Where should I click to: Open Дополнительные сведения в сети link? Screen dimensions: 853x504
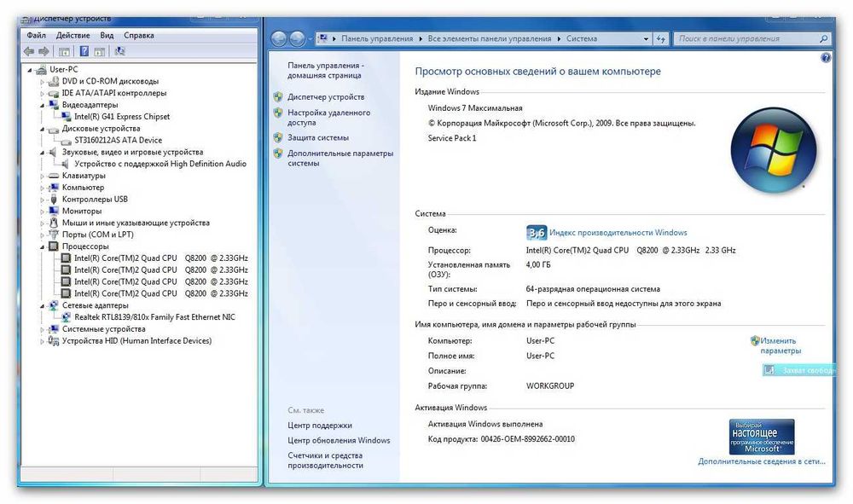tap(762, 461)
